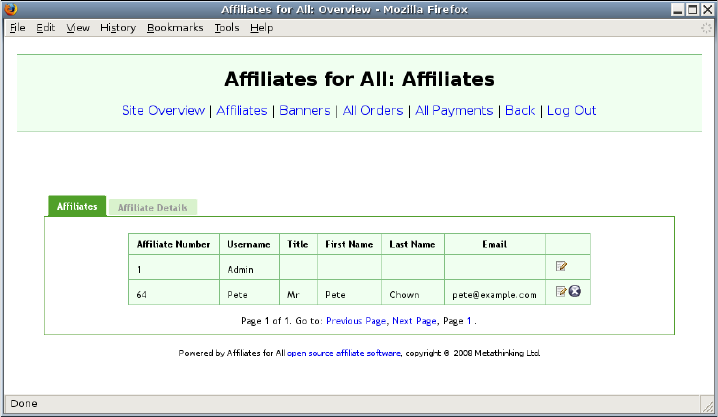Viewport: 718px width, 417px height.
Task: Go to Previous Page link
Action: 356,321
